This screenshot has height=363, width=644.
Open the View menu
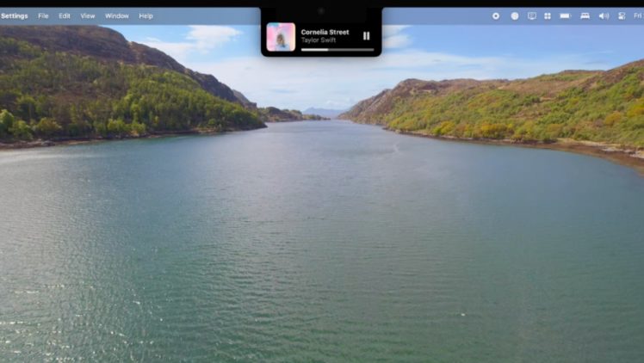(88, 15)
